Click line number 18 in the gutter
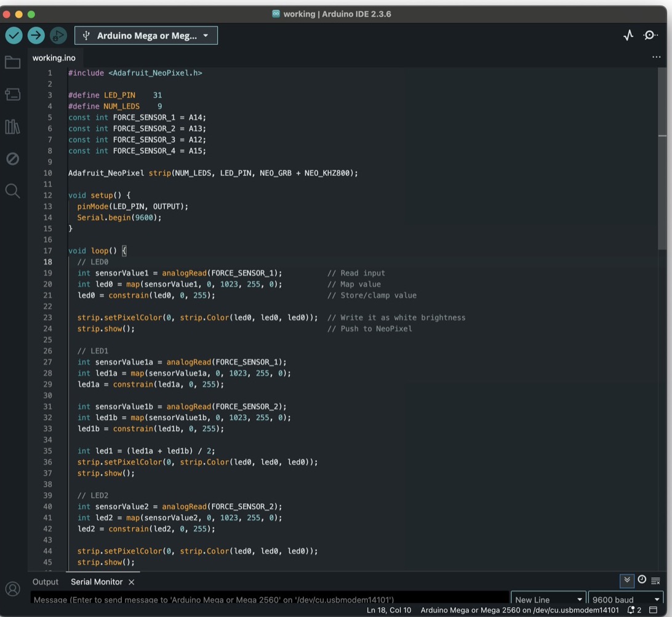This screenshot has height=617, width=672. click(x=47, y=262)
